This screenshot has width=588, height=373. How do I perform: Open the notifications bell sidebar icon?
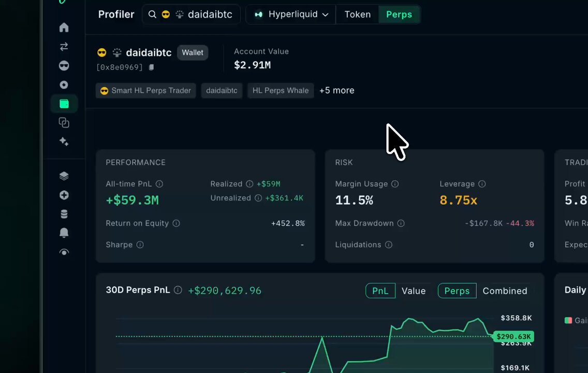tap(64, 233)
